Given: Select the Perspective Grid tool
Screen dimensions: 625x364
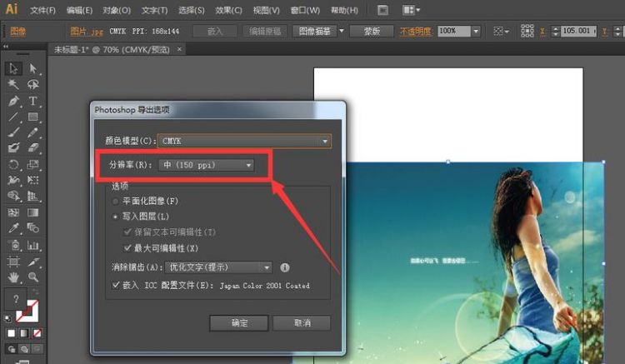Looking at the screenshot, I should [x=33, y=196].
